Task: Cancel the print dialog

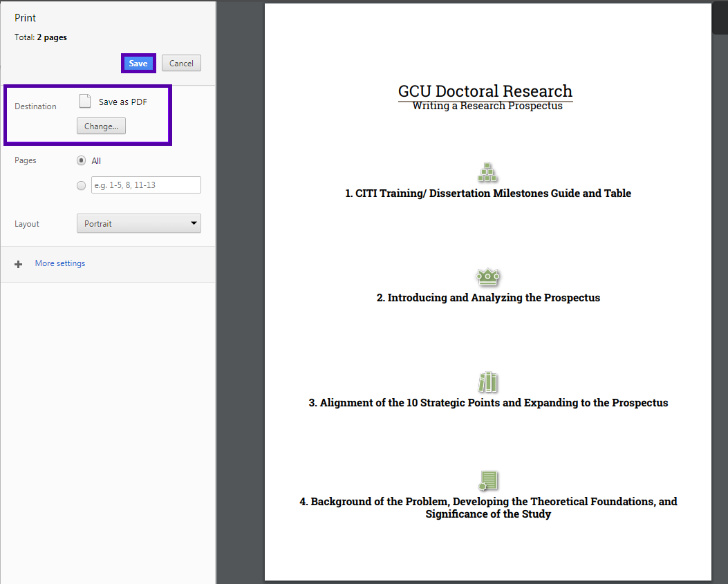Action: pos(181,63)
